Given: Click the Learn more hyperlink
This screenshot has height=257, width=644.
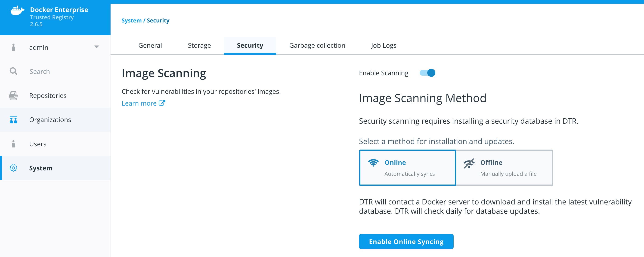Looking at the screenshot, I should [144, 103].
